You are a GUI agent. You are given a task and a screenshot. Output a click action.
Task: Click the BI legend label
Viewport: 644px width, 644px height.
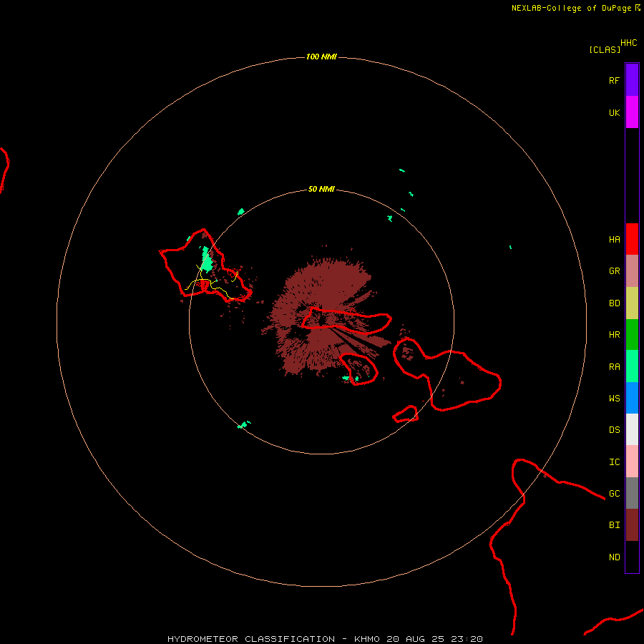[614, 525]
